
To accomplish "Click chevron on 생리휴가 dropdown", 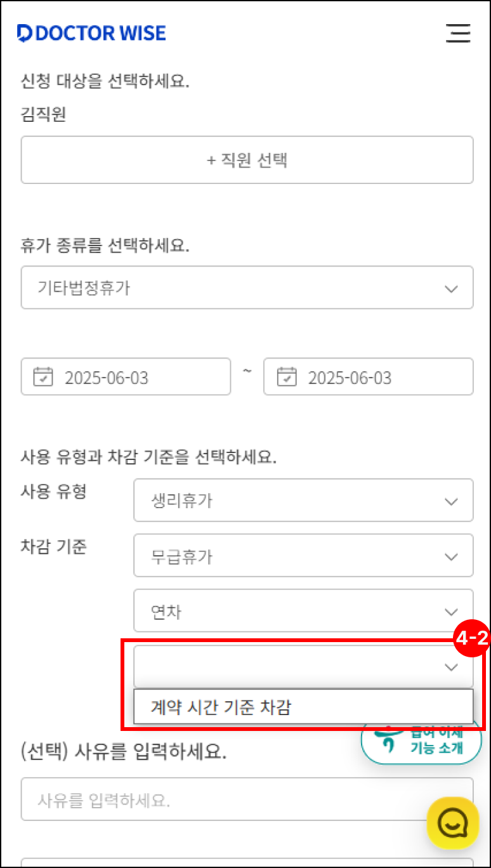I will [452, 502].
